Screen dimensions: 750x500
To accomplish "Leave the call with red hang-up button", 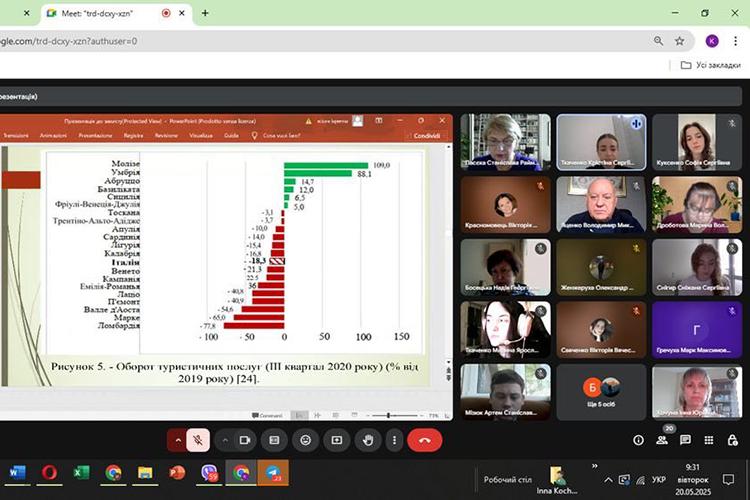I will (x=424, y=439).
